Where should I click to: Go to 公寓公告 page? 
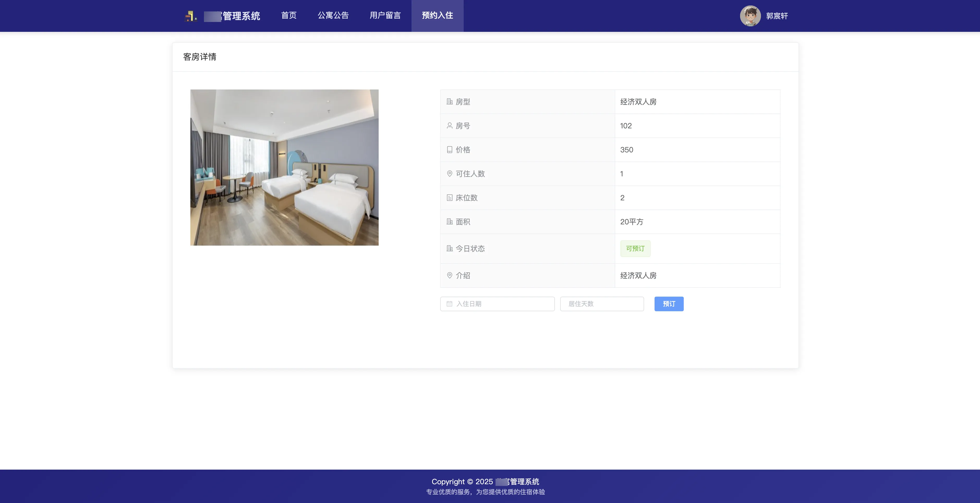pyautogui.click(x=333, y=15)
